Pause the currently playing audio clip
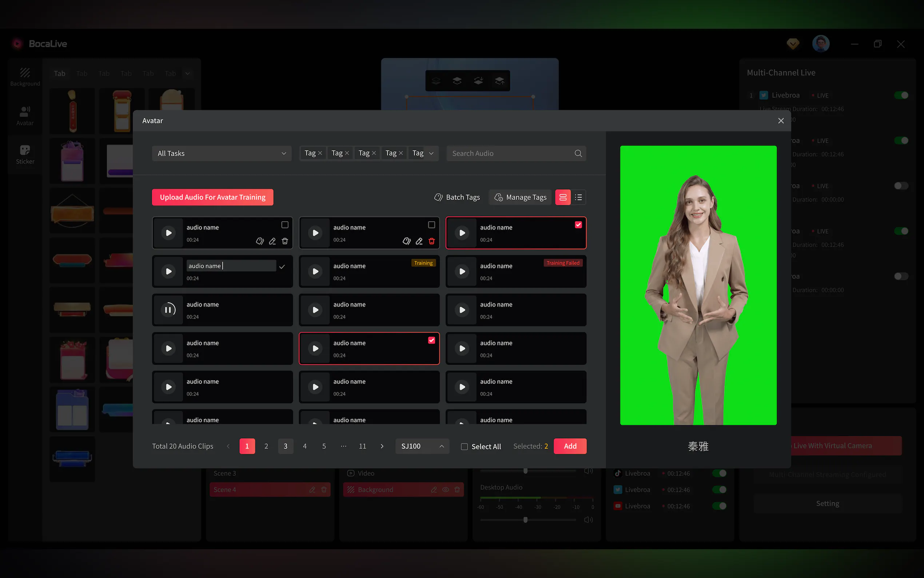 [168, 310]
